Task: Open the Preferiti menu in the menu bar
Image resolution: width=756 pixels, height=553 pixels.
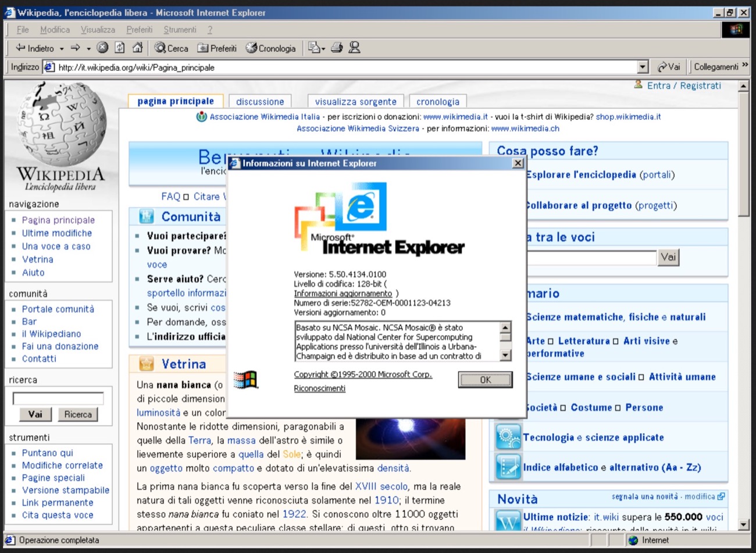Action: (139, 30)
